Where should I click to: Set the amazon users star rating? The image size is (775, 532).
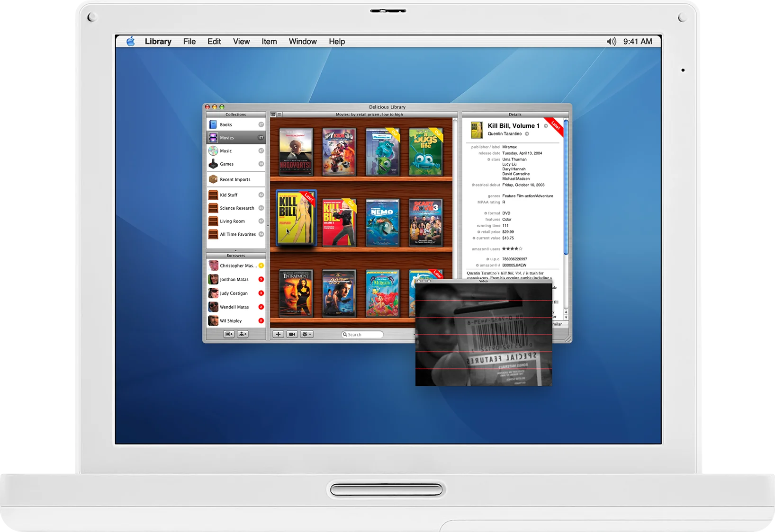[x=512, y=249]
